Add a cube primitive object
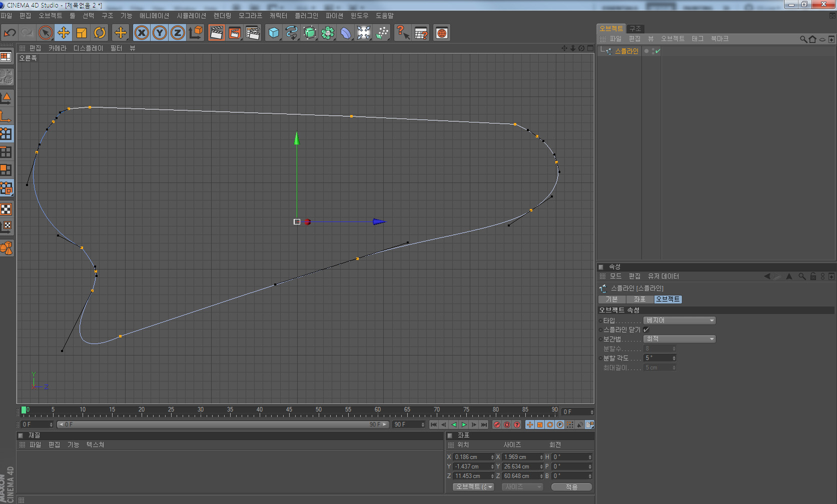The height and width of the screenshot is (504, 837). tap(273, 33)
